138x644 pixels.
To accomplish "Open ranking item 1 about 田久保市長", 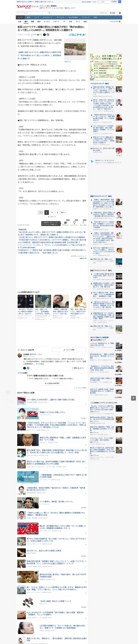I will point(104,90).
